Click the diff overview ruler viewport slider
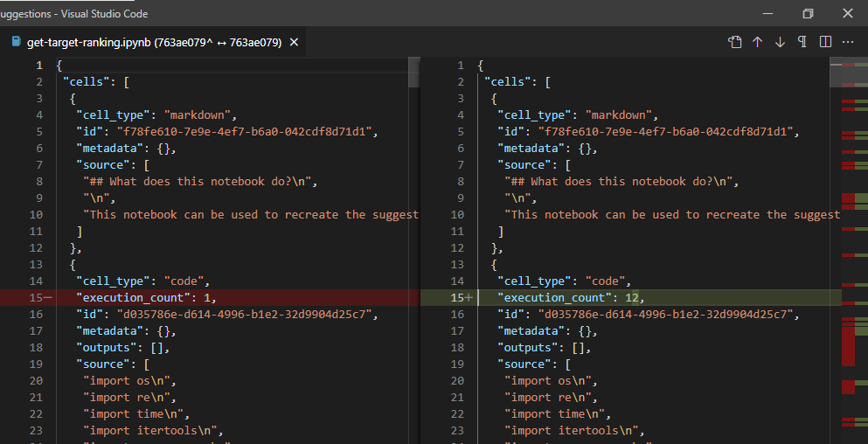This screenshot has width=868, height=444. click(849, 72)
